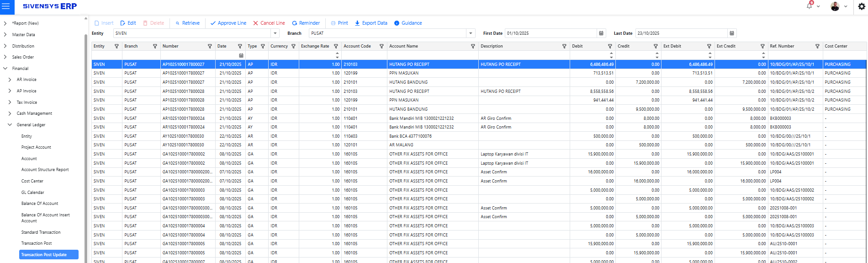Open filter for Number column
The width and height of the screenshot is (868, 263).
pos(210,46)
